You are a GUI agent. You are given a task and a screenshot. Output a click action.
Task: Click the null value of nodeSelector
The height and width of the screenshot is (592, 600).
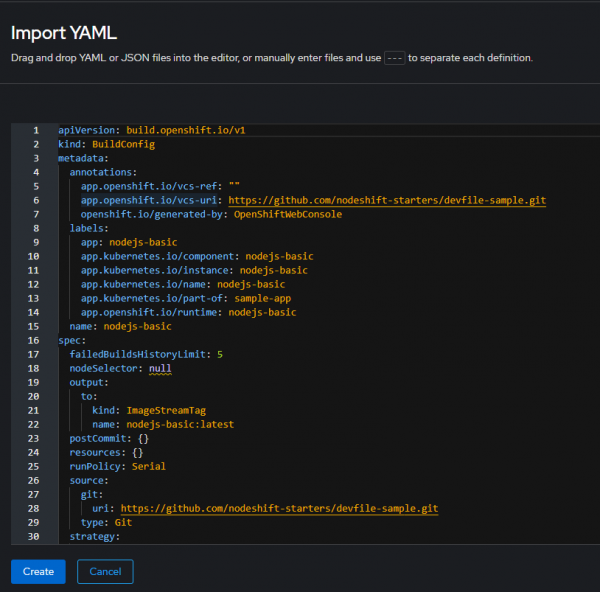point(160,368)
